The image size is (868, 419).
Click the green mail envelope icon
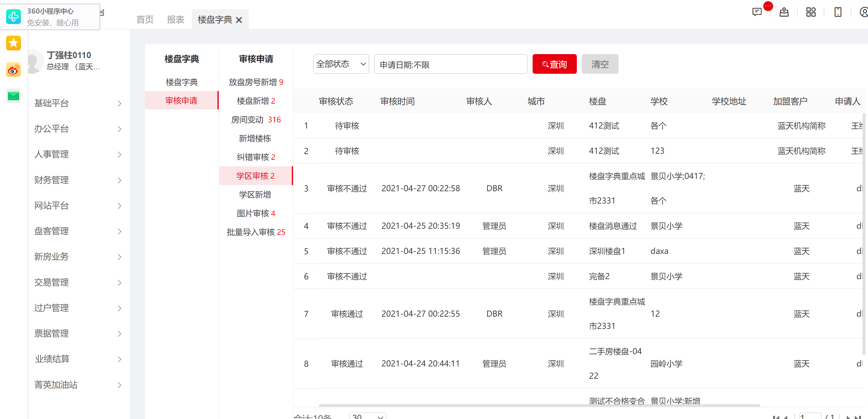pos(14,96)
